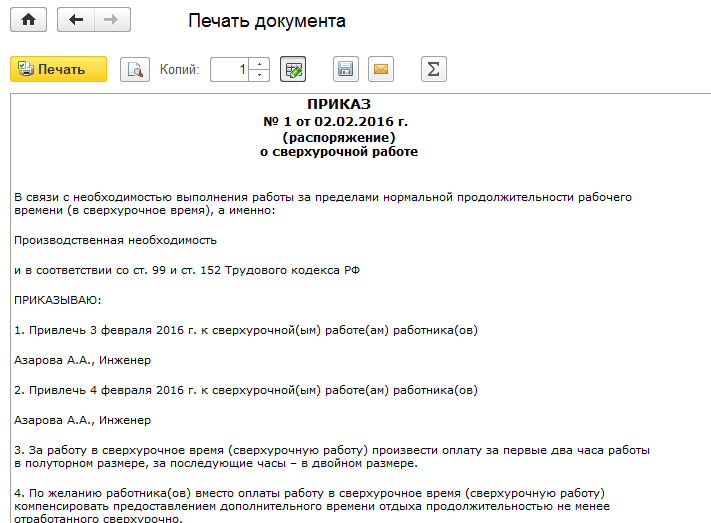The image size is (711, 523).
Task: Click the Копий number input field
Action: click(x=229, y=69)
